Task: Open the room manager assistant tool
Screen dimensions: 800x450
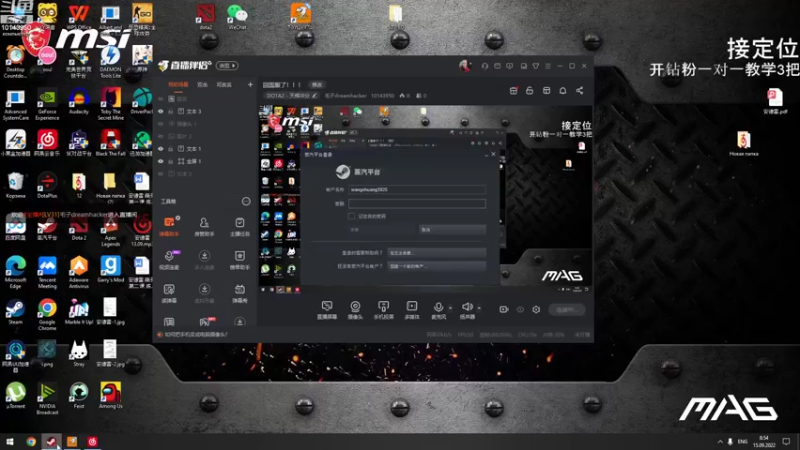Action: (204, 226)
